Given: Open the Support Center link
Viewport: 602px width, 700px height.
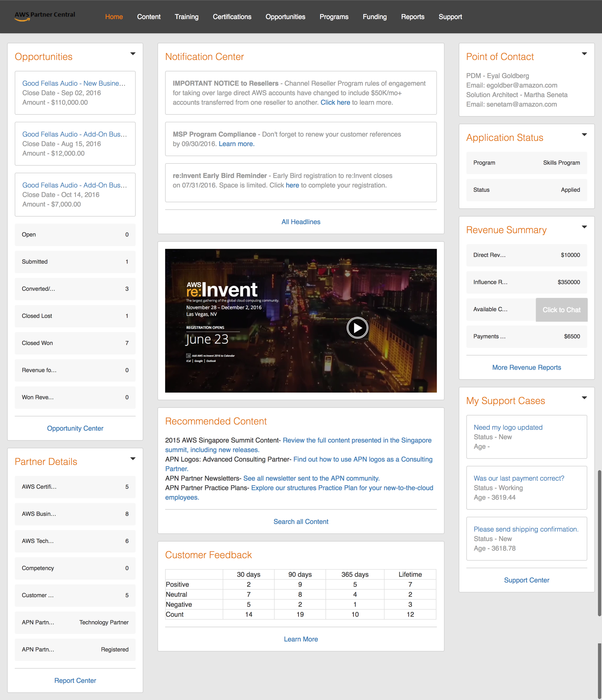Looking at the screenshot, I should tap(526, 580).
